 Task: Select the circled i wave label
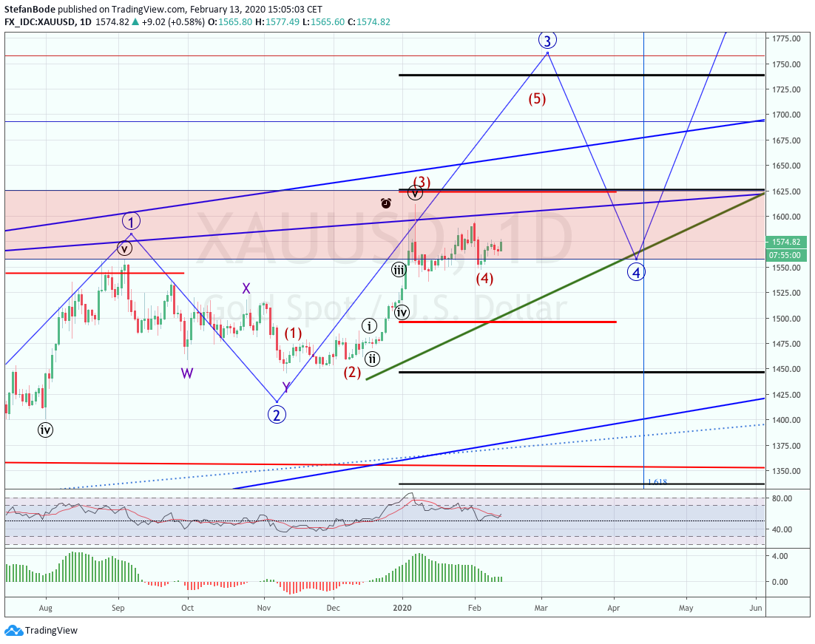pos(369,326)
